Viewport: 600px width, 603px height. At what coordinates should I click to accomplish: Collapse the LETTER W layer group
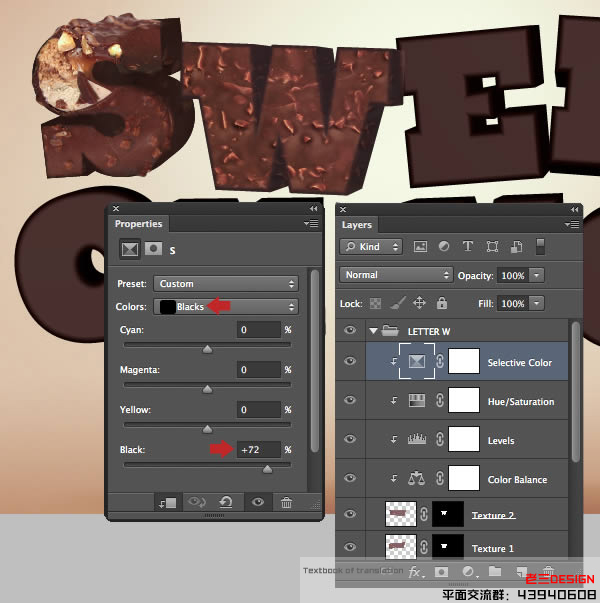point(373,331)
